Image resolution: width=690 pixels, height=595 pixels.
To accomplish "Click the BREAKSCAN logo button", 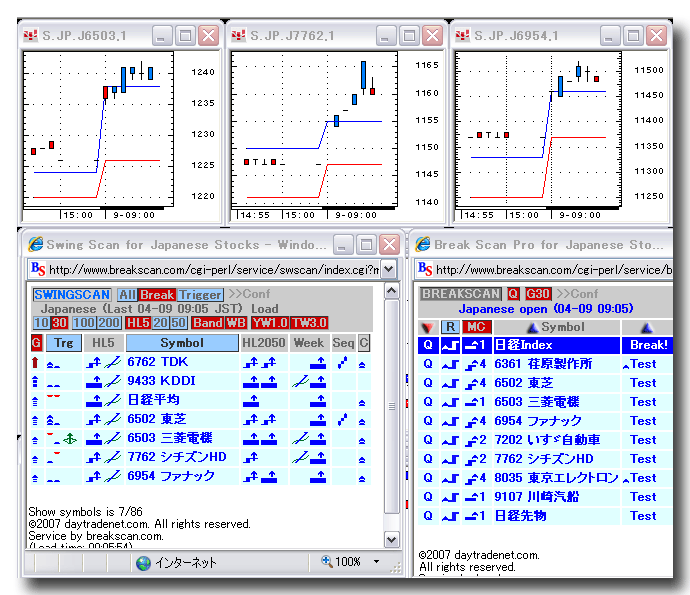I will pyautogui.click(x=461, y=294).
